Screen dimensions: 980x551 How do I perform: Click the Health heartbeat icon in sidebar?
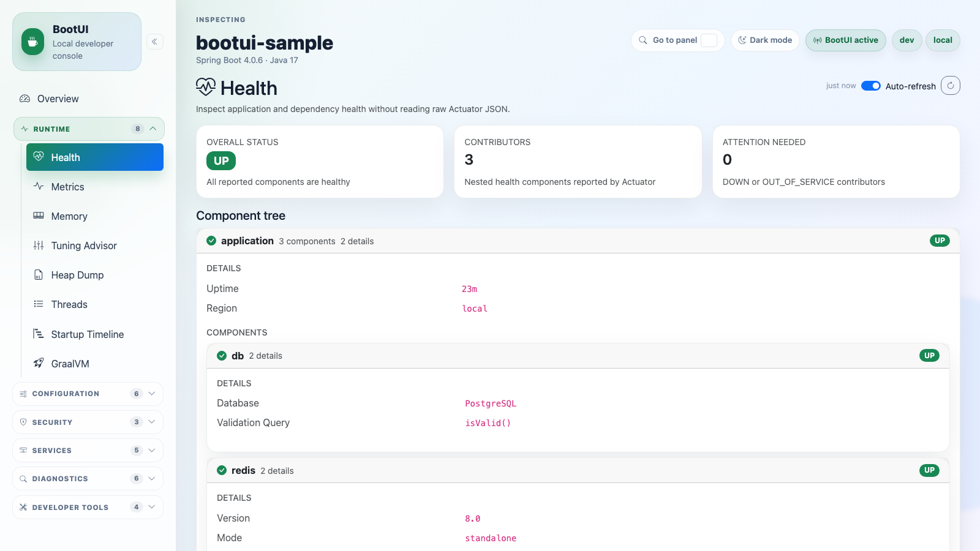[39, 157]
